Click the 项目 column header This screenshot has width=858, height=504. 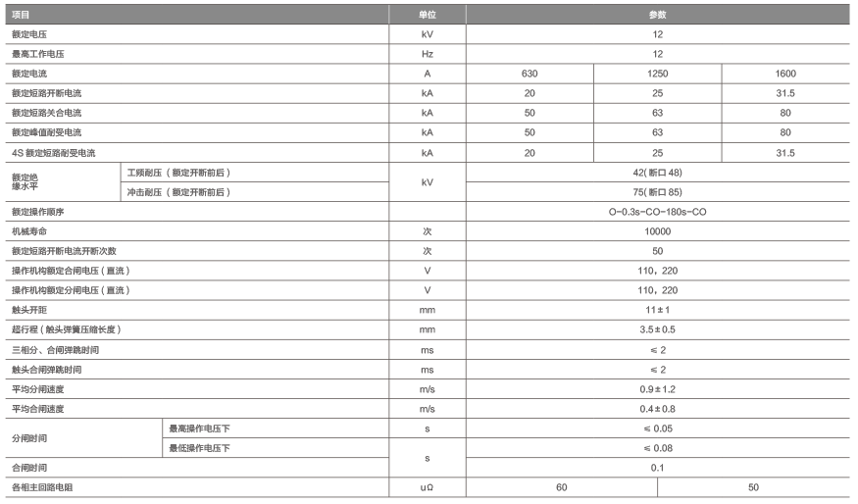(x=21, y=15)
